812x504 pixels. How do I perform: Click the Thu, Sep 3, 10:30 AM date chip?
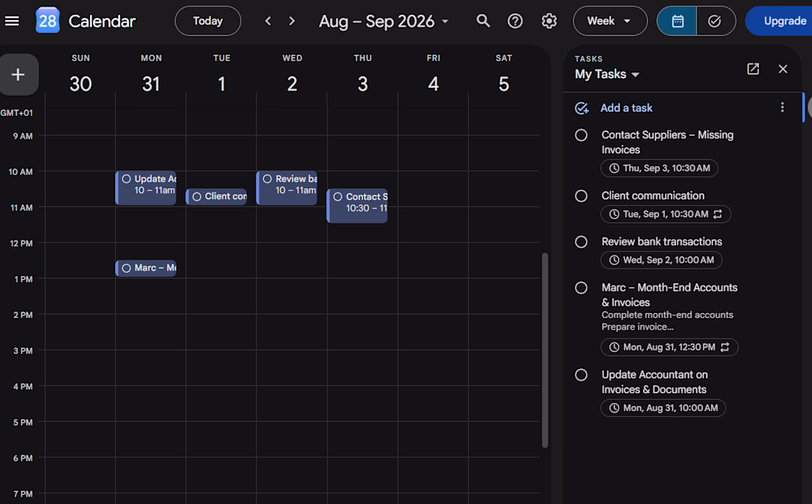click(659, 168)
